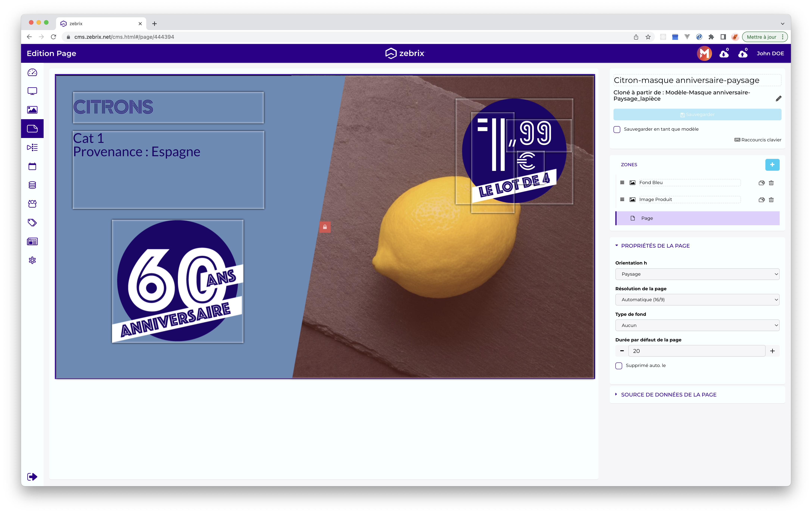Enable Sauvegarder en tant que modèle checkbox

click(x=617, y=130)
